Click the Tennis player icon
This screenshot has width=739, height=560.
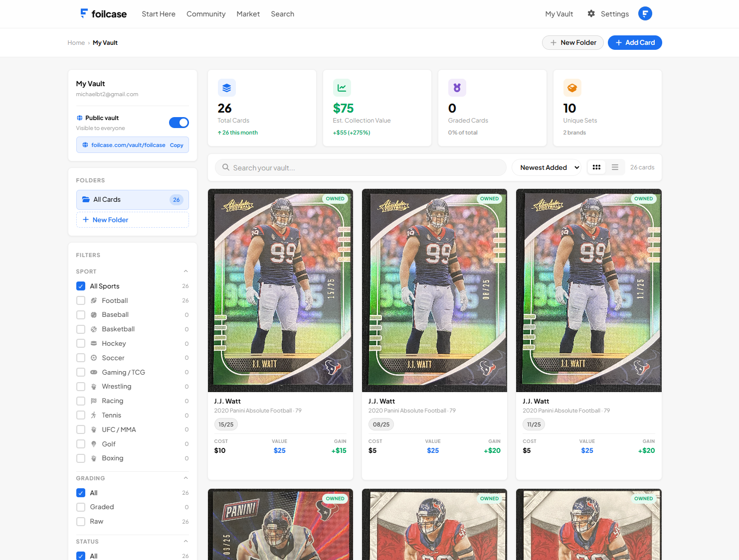click(94, 415)
